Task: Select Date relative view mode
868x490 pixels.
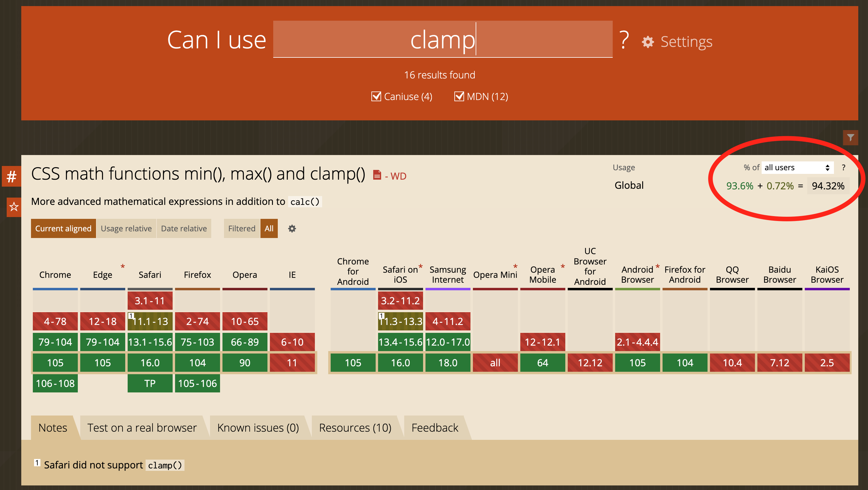Action: click(184, 229)
